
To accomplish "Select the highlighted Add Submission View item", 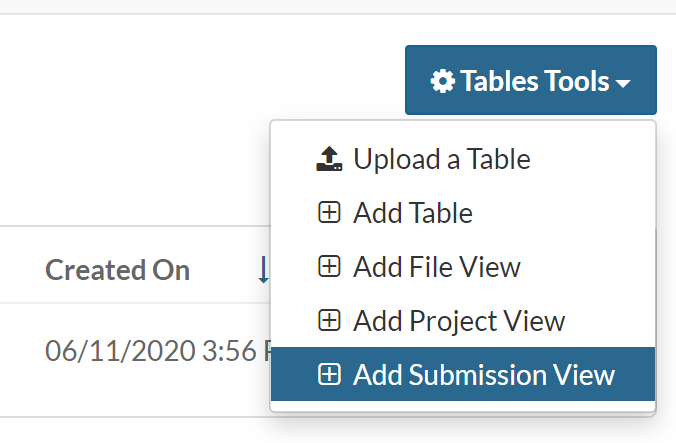I will point(483,375).
